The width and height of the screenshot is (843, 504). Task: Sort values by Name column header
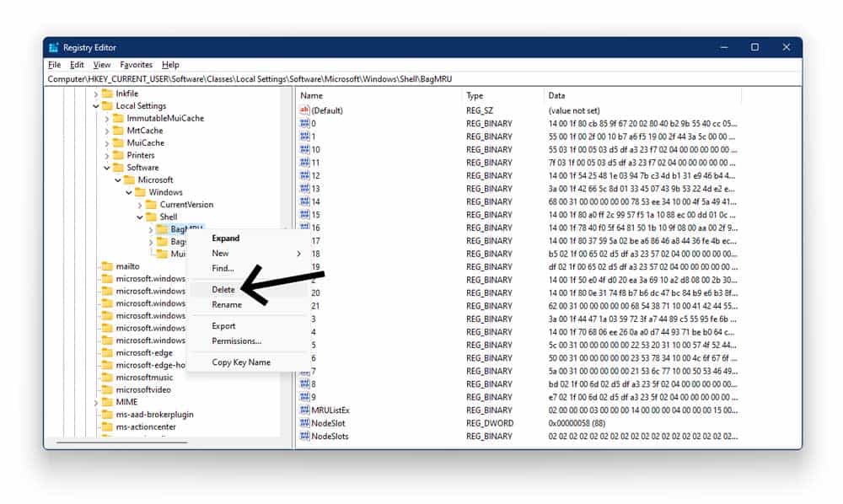(379, 95)
